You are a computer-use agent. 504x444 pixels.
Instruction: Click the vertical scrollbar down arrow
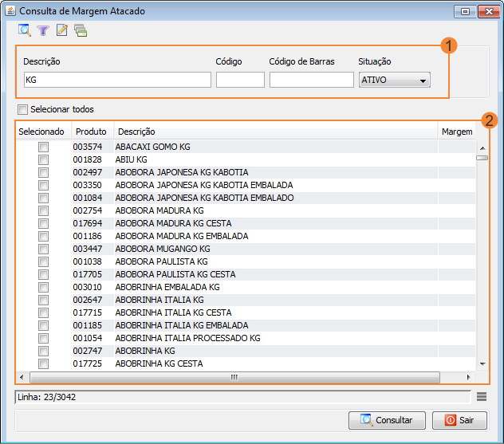tap(482, 364)
